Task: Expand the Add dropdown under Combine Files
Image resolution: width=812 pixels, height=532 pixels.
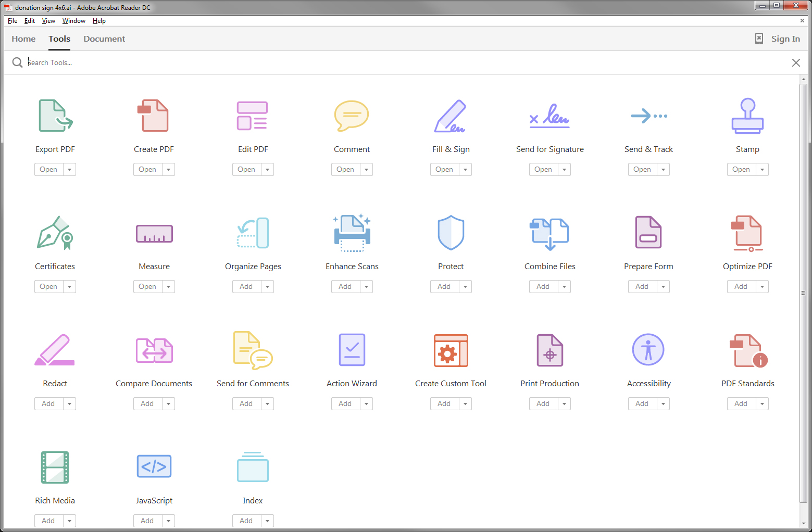Action: click(564, 286)
